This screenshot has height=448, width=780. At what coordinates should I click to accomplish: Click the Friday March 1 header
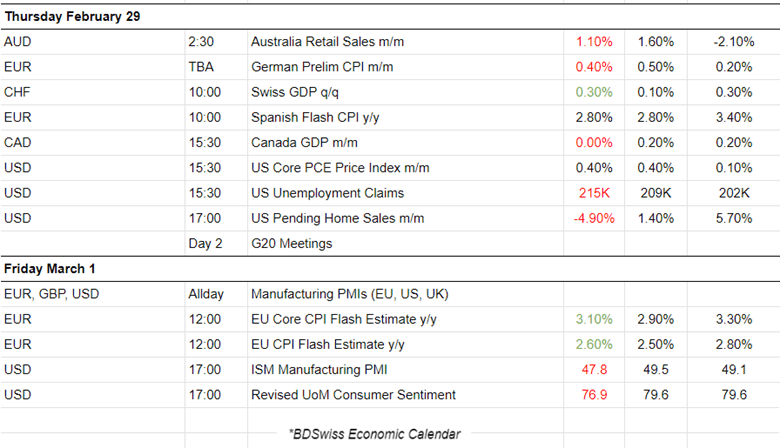(48, 269)
